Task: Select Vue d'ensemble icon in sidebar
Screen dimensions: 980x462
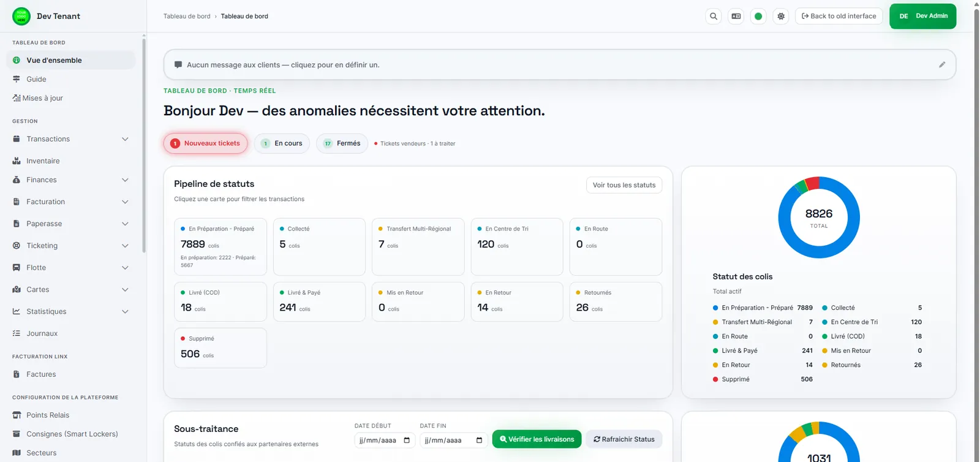Action: click(x=17, y=60)
